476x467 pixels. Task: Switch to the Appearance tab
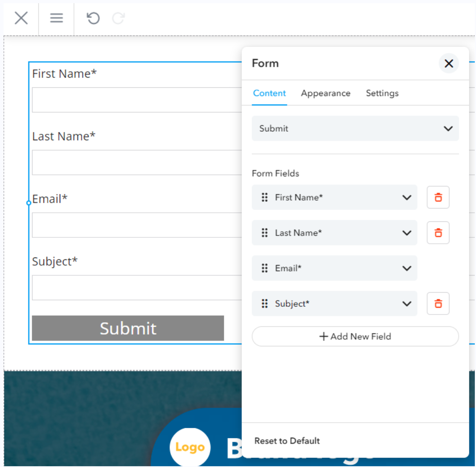(325, 93)
